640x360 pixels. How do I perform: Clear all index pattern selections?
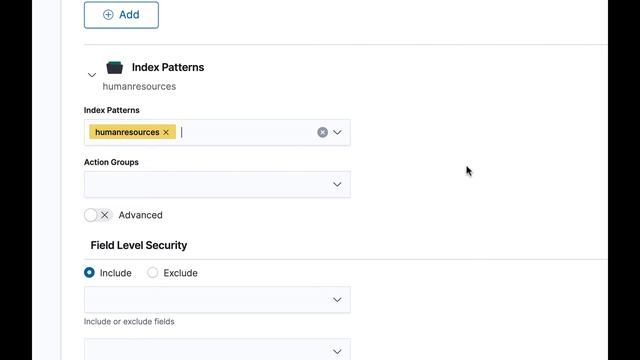[322, 132]
